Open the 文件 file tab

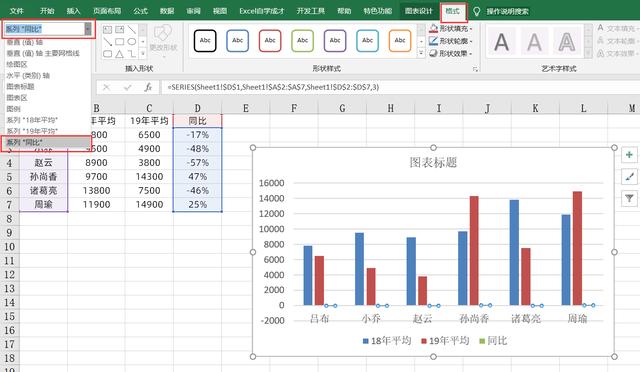pos(17,11)
